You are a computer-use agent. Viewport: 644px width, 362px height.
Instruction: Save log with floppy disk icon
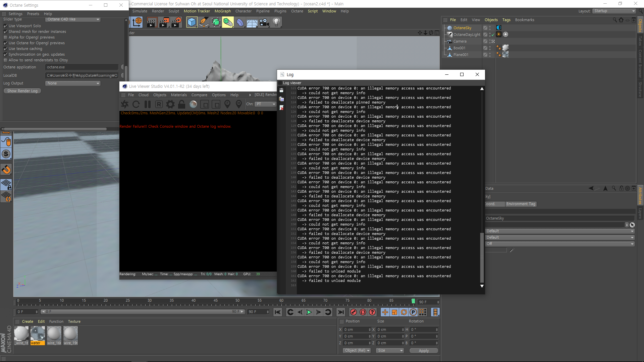281,90
